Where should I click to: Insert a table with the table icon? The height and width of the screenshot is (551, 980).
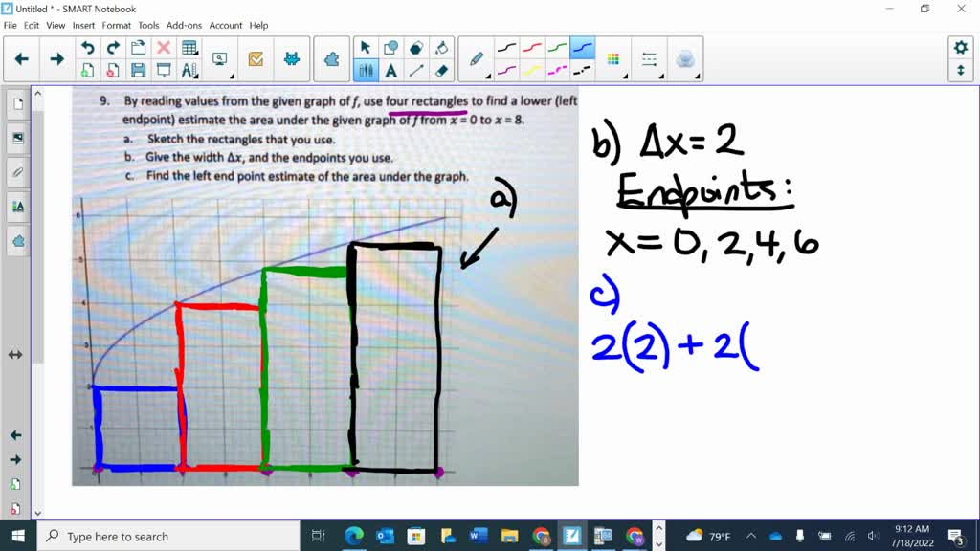click(x=189, y=46)
